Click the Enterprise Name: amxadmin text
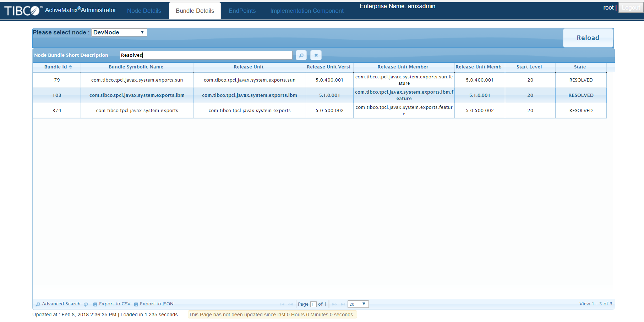 (x=398, y=6)
